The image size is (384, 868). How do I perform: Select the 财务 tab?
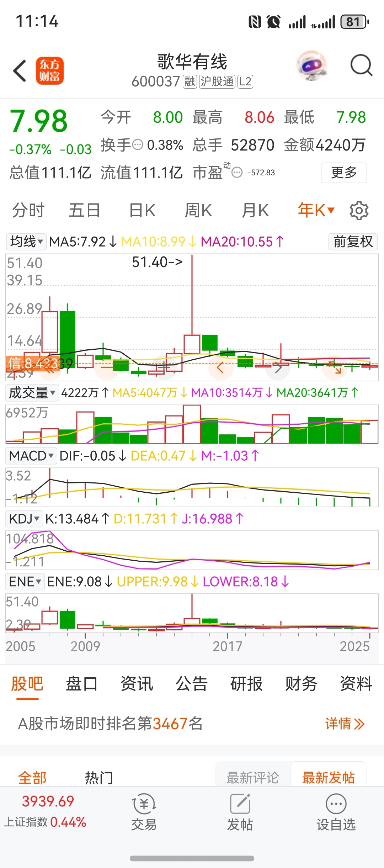pos(301,683)
